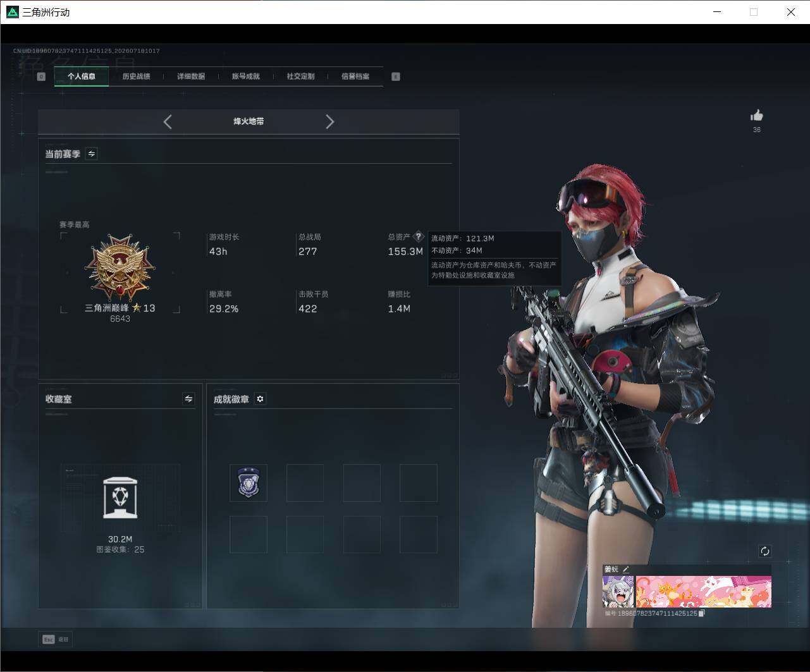Click the 流动资产: 121.3M tooltip line

click(x=463, y=238)
